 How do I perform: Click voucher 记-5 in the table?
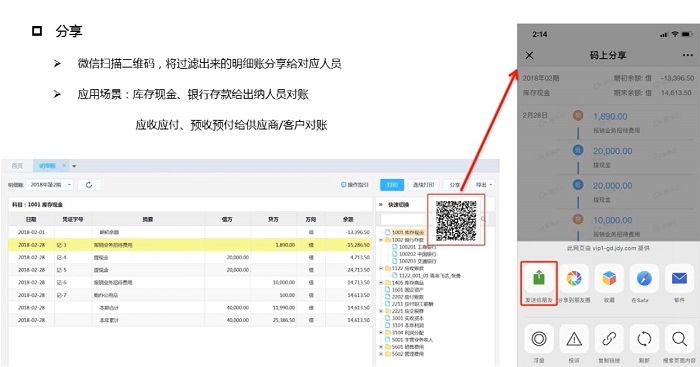(x=62, y=270)
